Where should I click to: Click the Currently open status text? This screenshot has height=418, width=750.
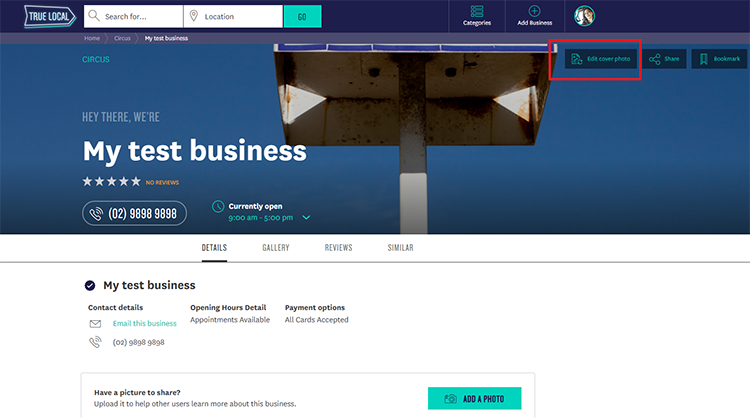(x=255, y=206)
